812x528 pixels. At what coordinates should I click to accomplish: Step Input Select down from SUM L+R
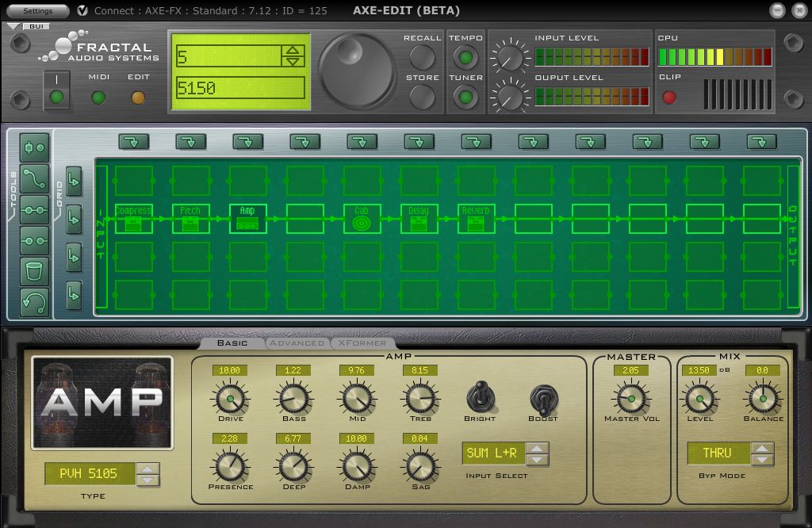pos(537,459)
